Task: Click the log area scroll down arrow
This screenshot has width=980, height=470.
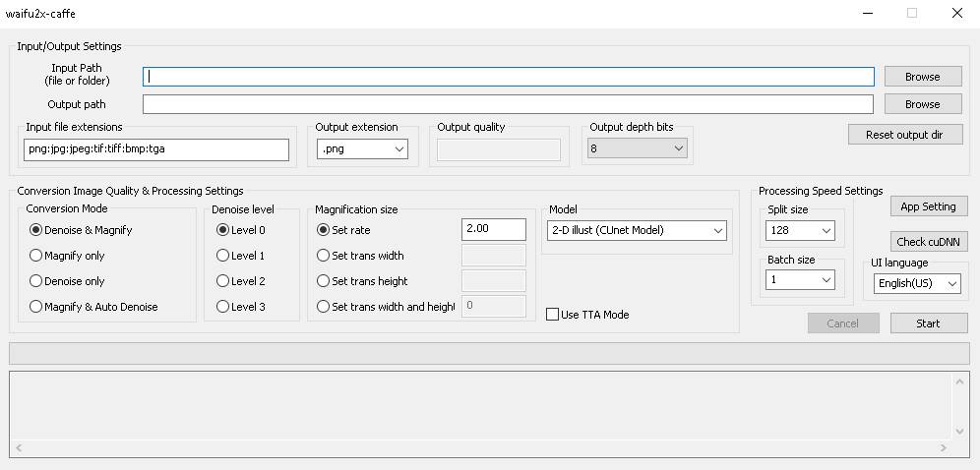Action: pos(960,432)
